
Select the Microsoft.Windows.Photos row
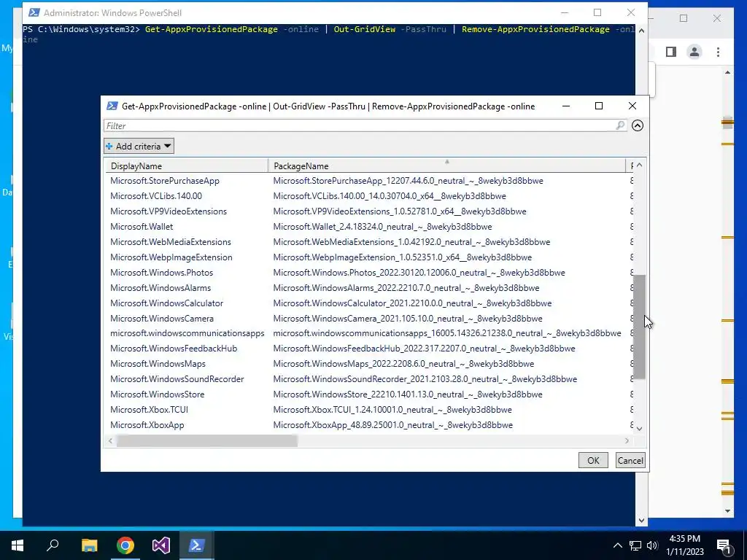(368, 273)
